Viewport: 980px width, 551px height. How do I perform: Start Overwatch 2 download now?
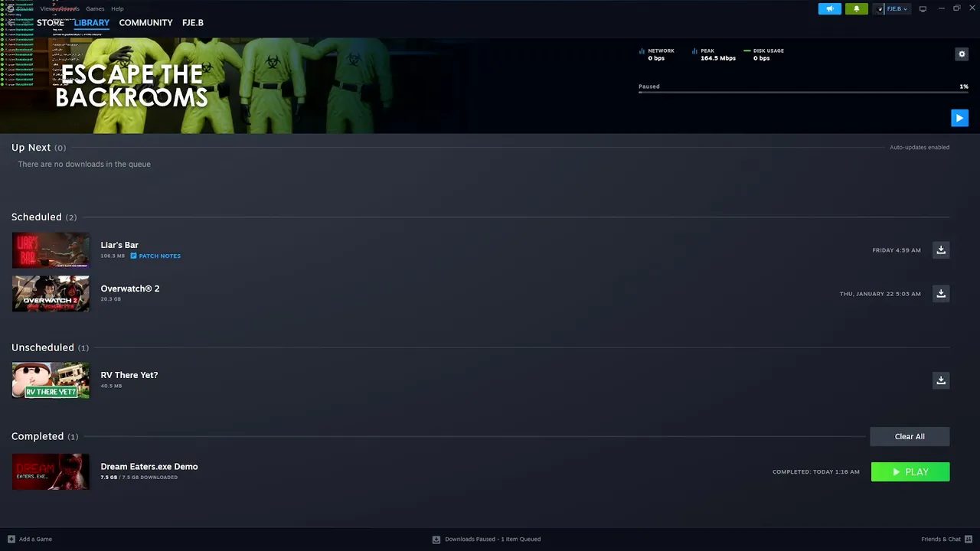(941, 293)
